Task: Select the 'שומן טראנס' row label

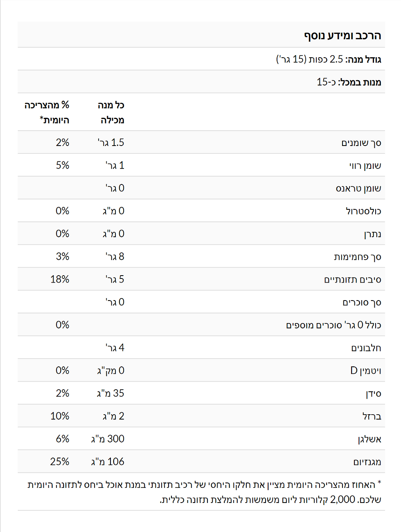Action: pyautogui.click(x=358, y=188)
